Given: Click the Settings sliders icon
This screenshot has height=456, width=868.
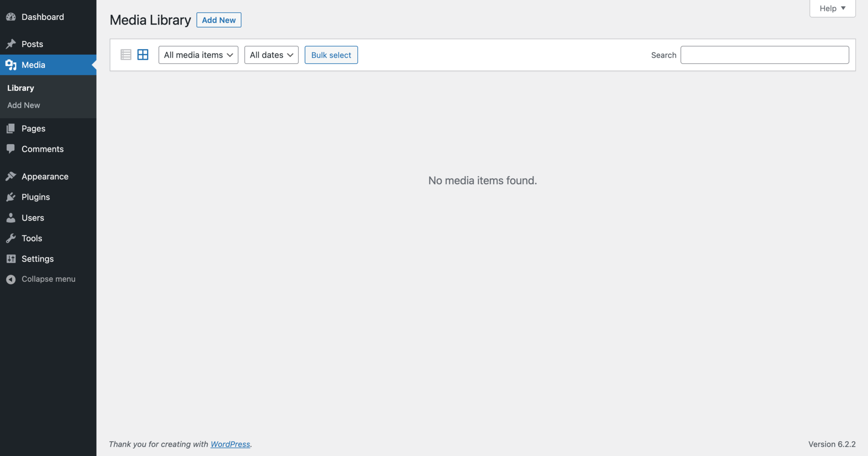Looking at the screenshot, I should pyautogui.click(x=11, y=259).
